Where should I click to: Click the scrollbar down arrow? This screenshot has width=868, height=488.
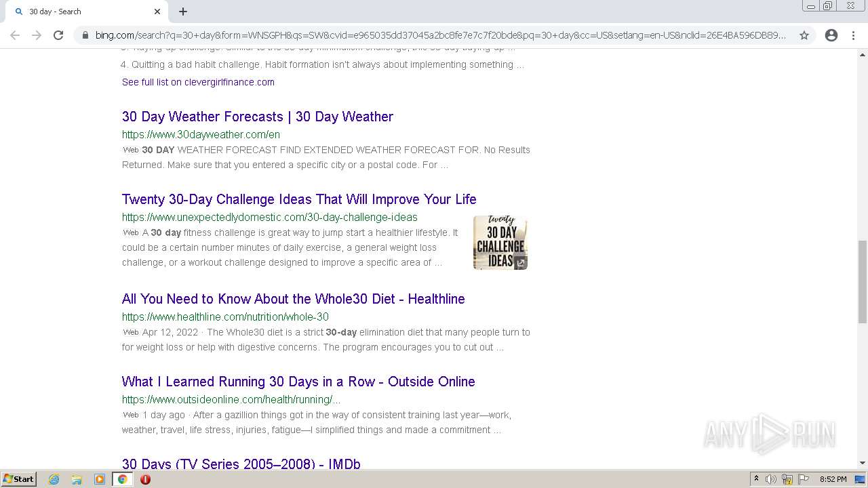tap(863, 464)
